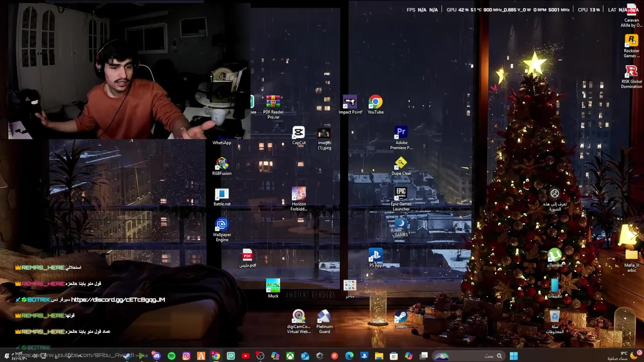This screenshot has width=644, height=362.
Task: Open Microsoft 365 from the taskbar
Action: click(275, 356)
